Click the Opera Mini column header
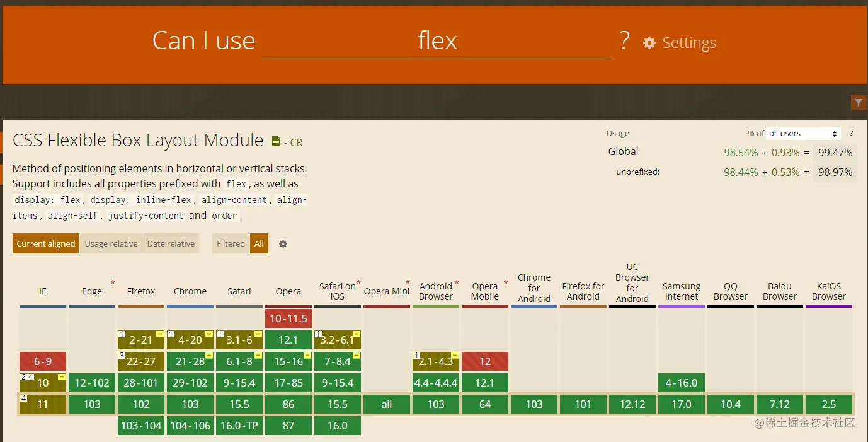This screenshot has height=442, width=868. coord(387,291)
